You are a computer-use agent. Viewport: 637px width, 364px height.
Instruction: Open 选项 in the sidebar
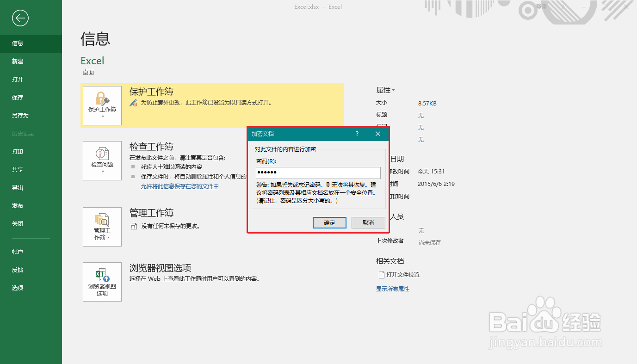pyautogui.click(x=31, y=288)
